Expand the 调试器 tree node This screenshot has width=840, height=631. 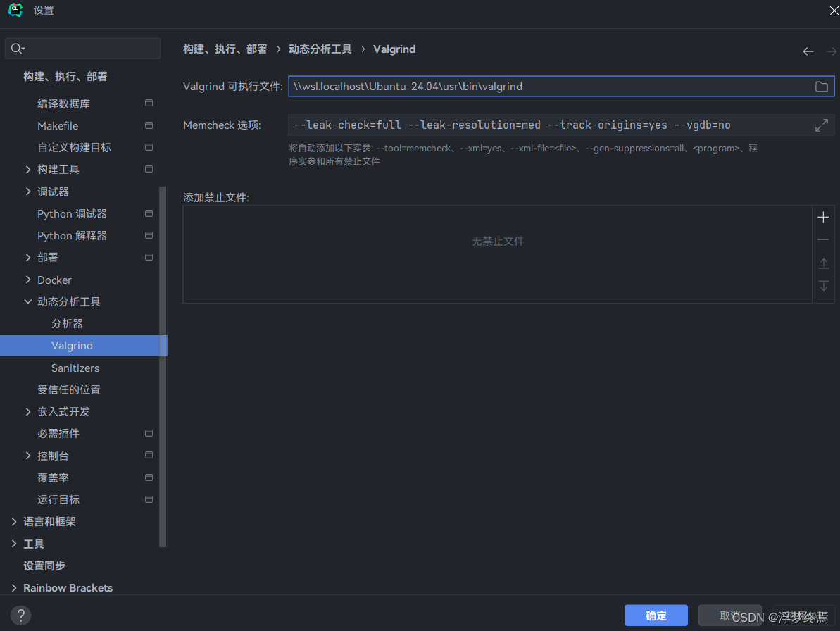tap(28, 192)
